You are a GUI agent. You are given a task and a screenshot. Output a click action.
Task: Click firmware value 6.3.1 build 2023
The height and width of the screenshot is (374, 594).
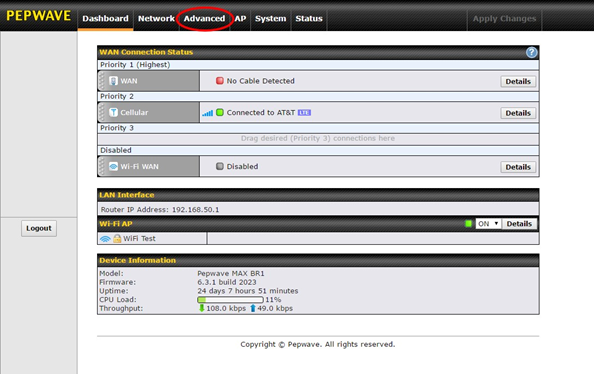pos(227,282)
